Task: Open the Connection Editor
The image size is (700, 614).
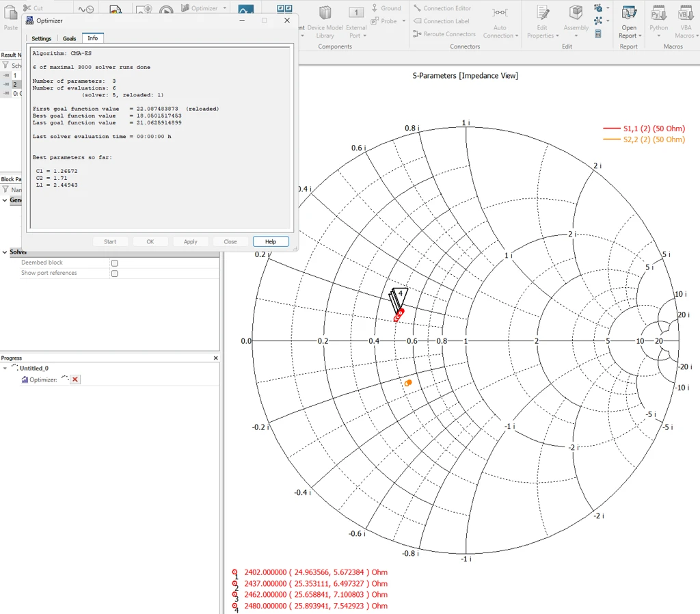Action: (442, 8)
